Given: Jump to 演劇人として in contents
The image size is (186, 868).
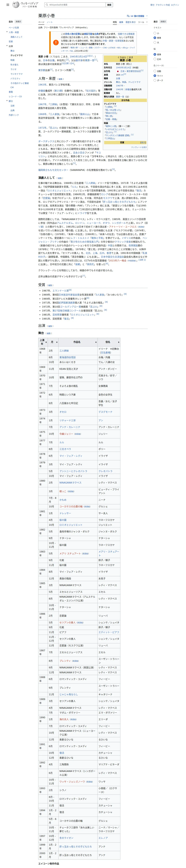Looking at the screenshot, I should click(x=17, y=37).
